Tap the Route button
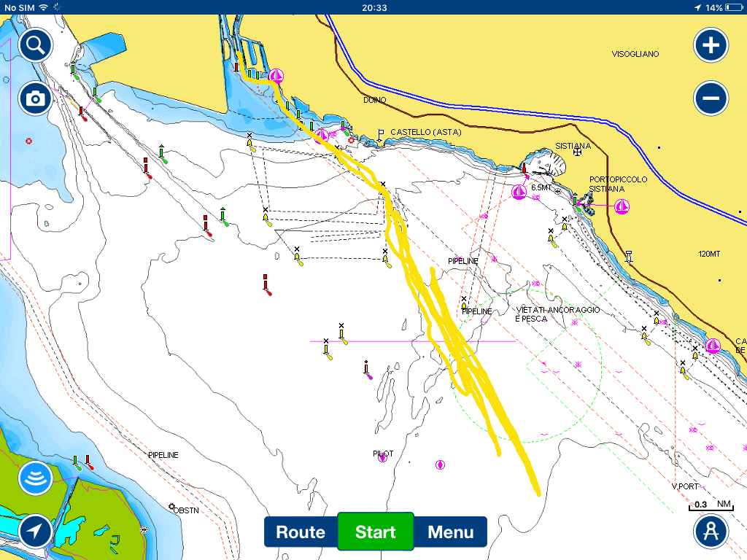747x560 pixels. click(301, 532)
